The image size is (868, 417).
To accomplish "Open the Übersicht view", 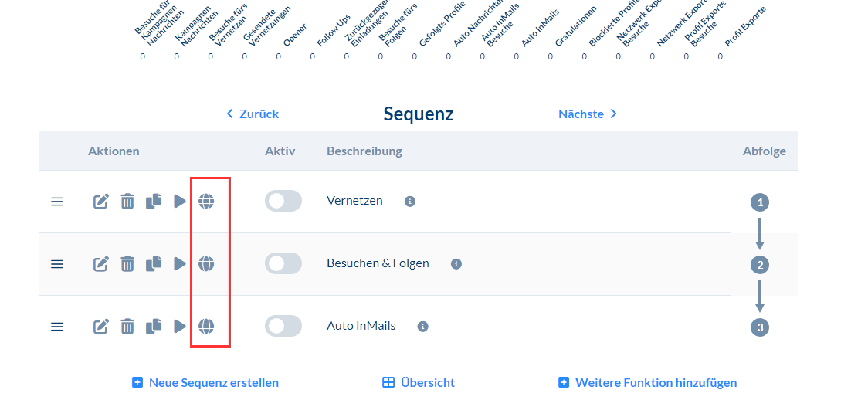I will click(419, 383).
